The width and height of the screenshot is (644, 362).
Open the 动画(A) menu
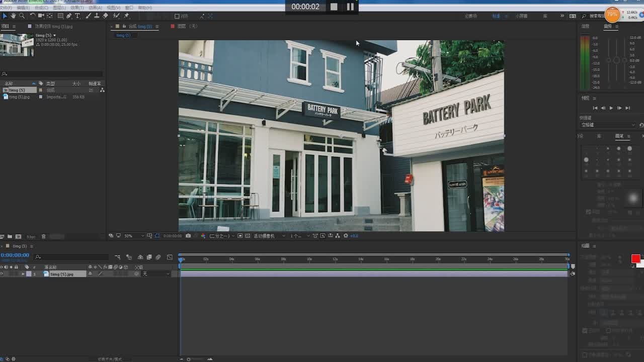click(x=95, y=8)
